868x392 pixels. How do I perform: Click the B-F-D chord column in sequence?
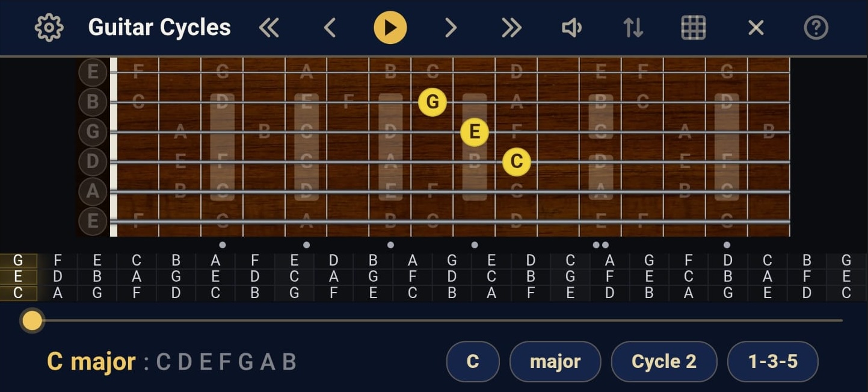(x=807, y=277)
